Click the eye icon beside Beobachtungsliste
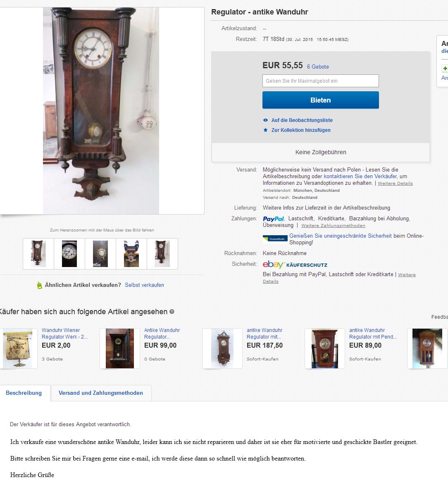 click(x=266, y=120)
